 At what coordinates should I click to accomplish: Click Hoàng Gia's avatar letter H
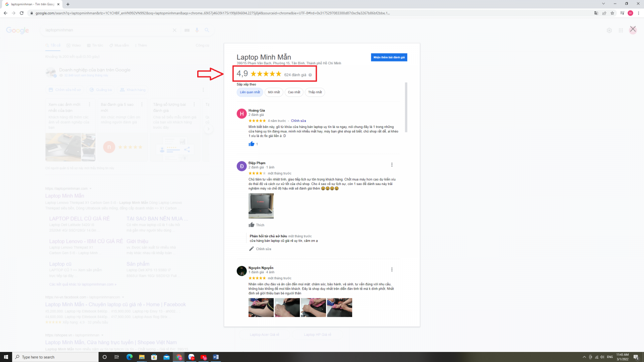(242, 113)
